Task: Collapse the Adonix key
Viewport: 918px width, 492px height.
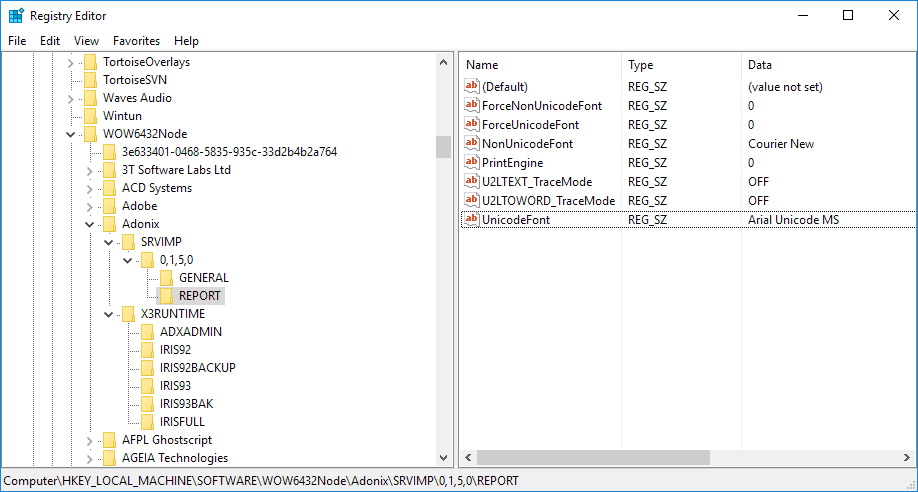Action: coord(90,224)
